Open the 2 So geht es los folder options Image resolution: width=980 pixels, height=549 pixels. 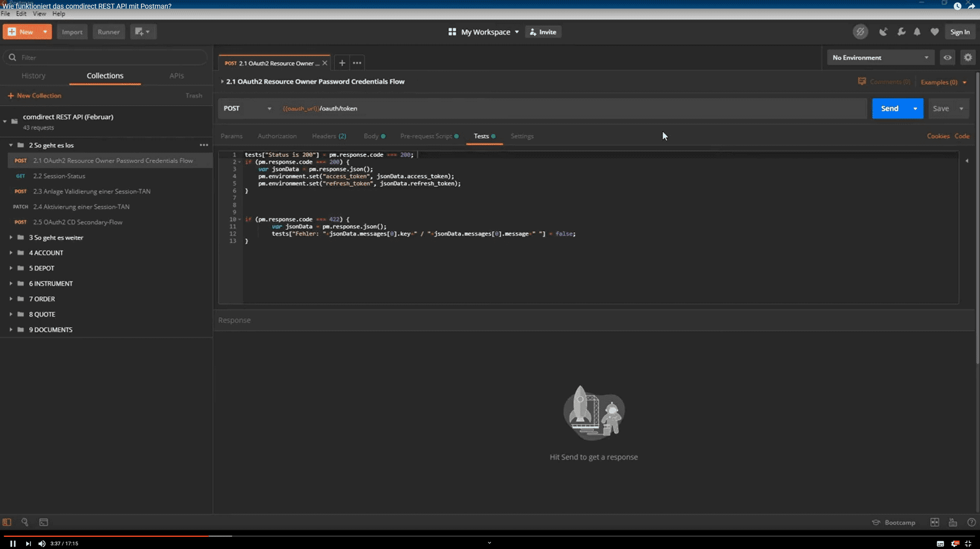pos(204,145)
